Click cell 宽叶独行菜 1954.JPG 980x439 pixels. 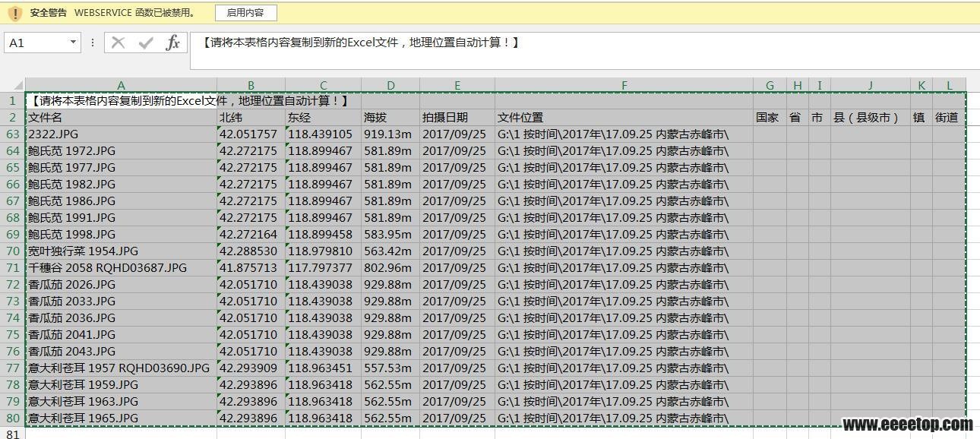click(x=121, y=251)
